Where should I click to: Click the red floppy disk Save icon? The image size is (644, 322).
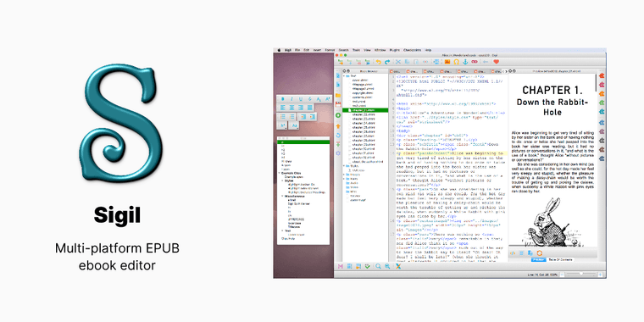click(x=338, y=104)
